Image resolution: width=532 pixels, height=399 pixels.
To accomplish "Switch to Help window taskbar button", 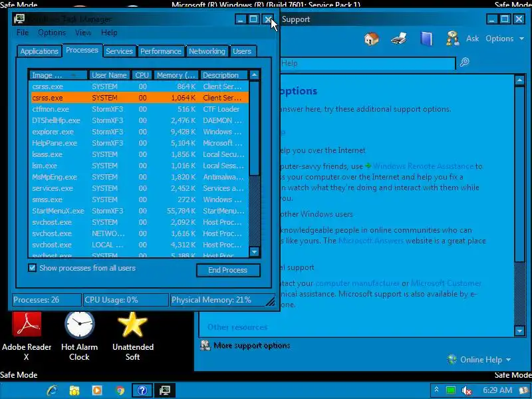I will (x=142, y=390).
